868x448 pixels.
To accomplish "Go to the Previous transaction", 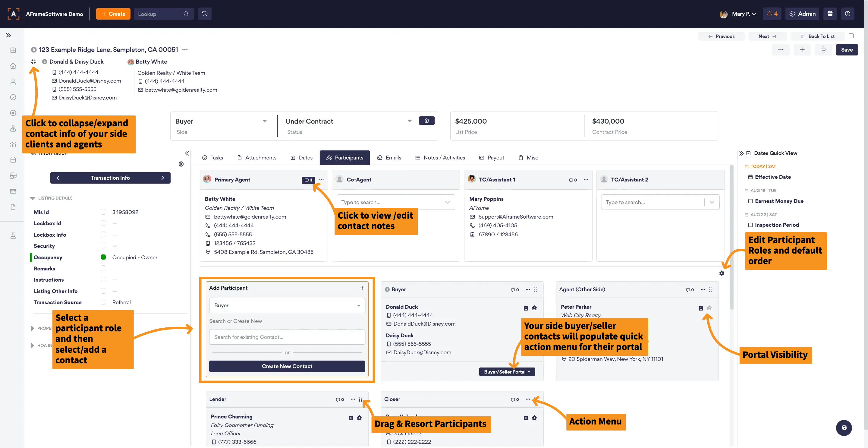I will [721, 36].
